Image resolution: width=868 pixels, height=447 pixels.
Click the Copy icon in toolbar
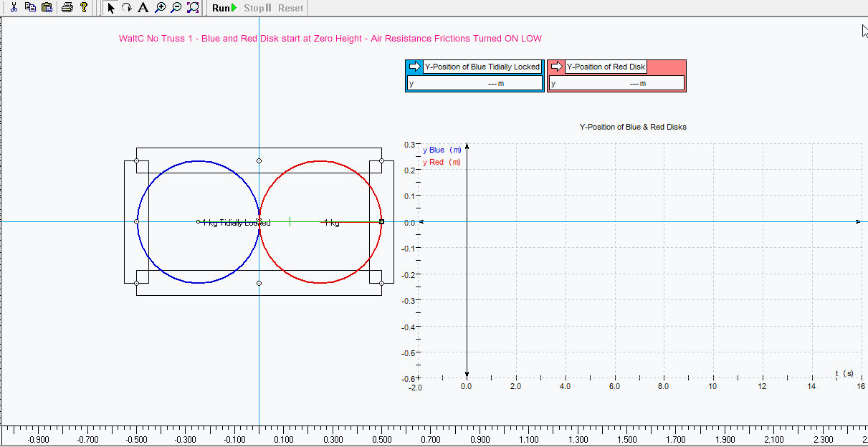(x=30, y=8)
